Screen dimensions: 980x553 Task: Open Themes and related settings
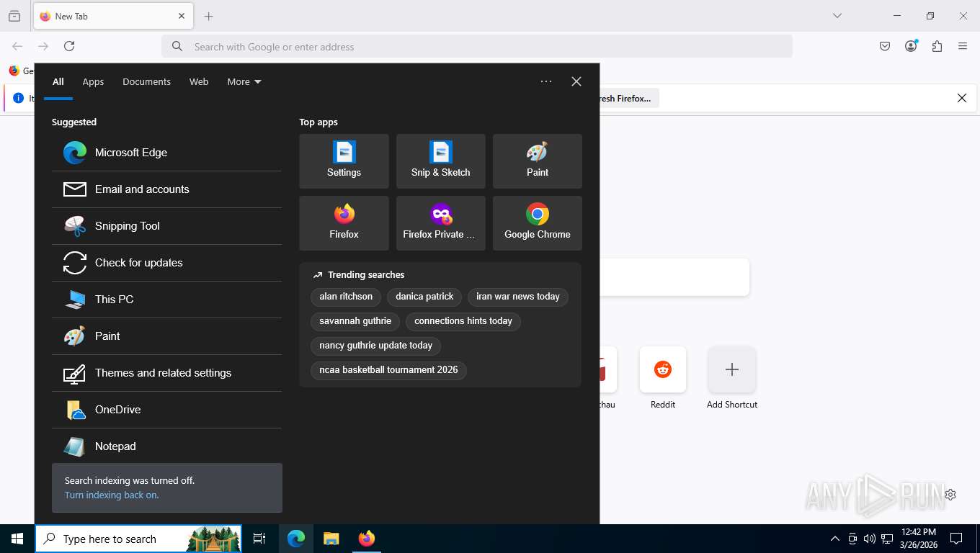(x=166, y=373)
